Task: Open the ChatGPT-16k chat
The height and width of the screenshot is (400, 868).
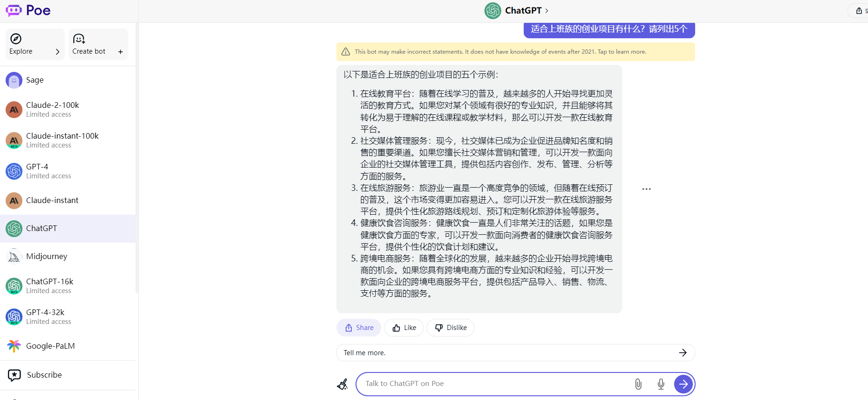Action: [x=68, y=286]
